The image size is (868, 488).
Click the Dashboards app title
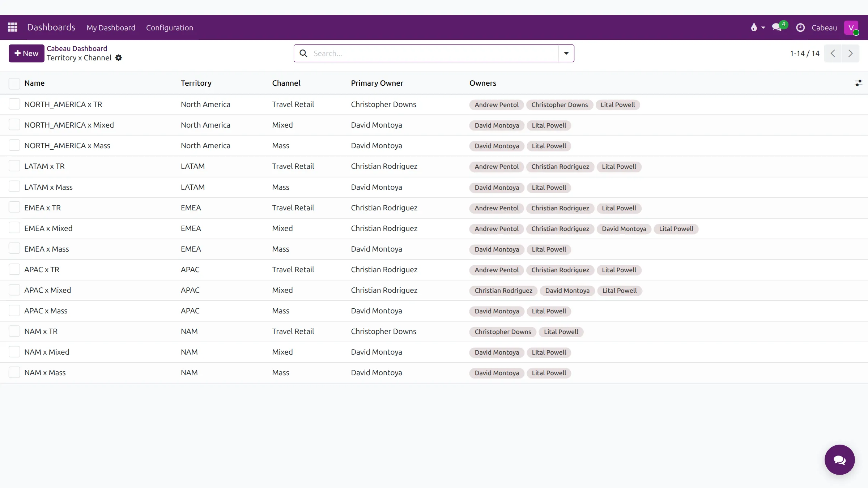pyautogui.click(x=51, y=27)
